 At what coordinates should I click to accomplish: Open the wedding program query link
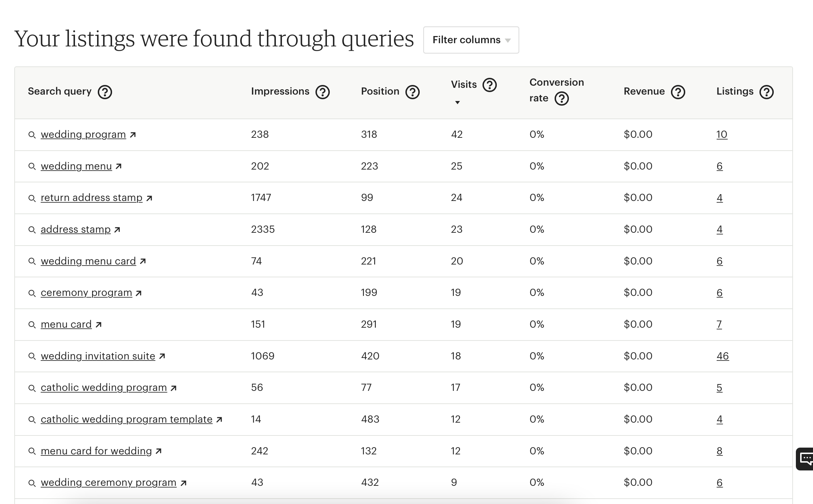click(83, 135)
